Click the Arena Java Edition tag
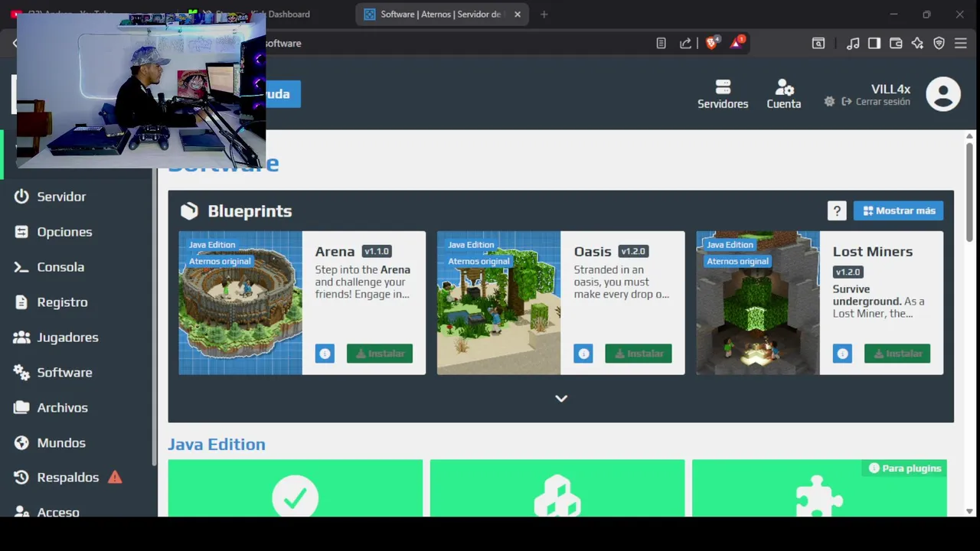980x551 pixels. 212,245
